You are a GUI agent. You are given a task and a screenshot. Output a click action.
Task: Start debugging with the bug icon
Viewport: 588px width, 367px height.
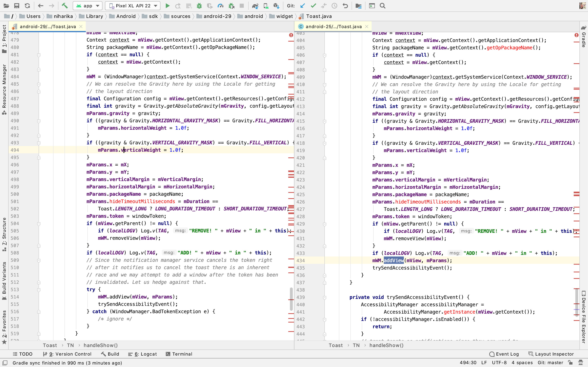tap(199, 6)
